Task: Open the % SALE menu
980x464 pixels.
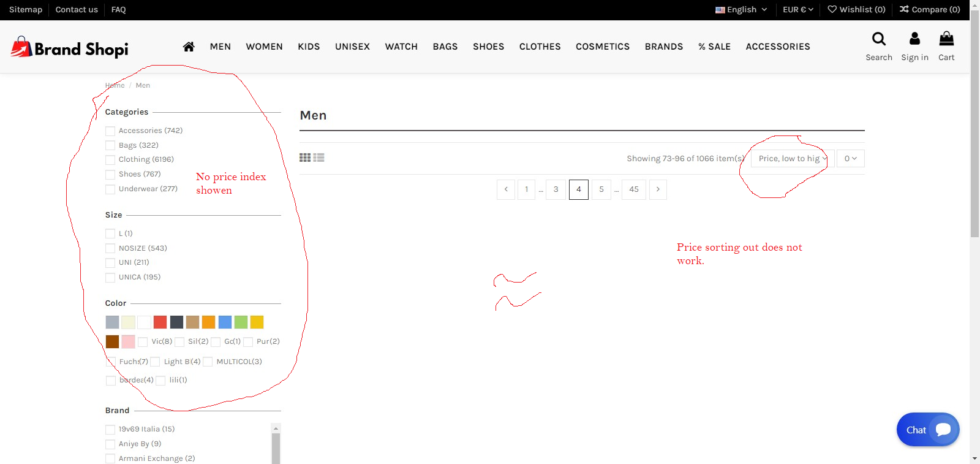Action: point(715,47)
